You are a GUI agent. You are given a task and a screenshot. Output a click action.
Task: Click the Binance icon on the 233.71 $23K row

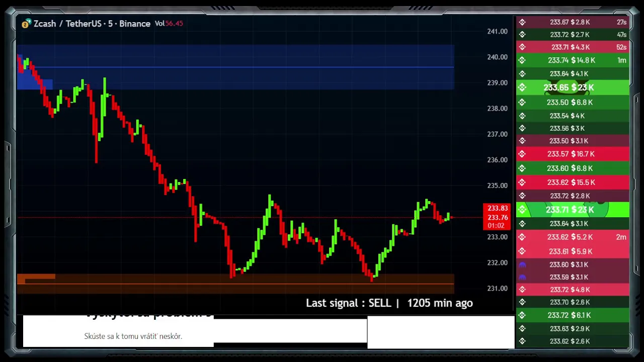[x=522, y=210]
